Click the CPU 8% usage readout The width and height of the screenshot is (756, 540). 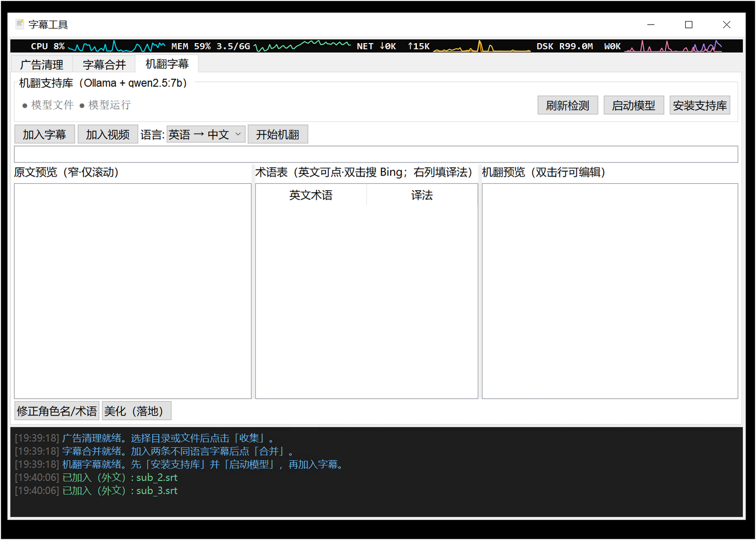pos(48,46)
